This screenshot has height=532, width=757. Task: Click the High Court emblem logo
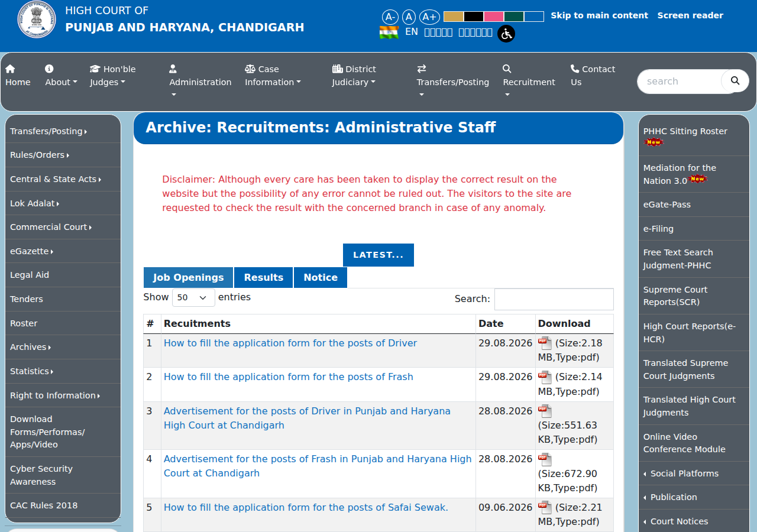click(x=37, y=20)
